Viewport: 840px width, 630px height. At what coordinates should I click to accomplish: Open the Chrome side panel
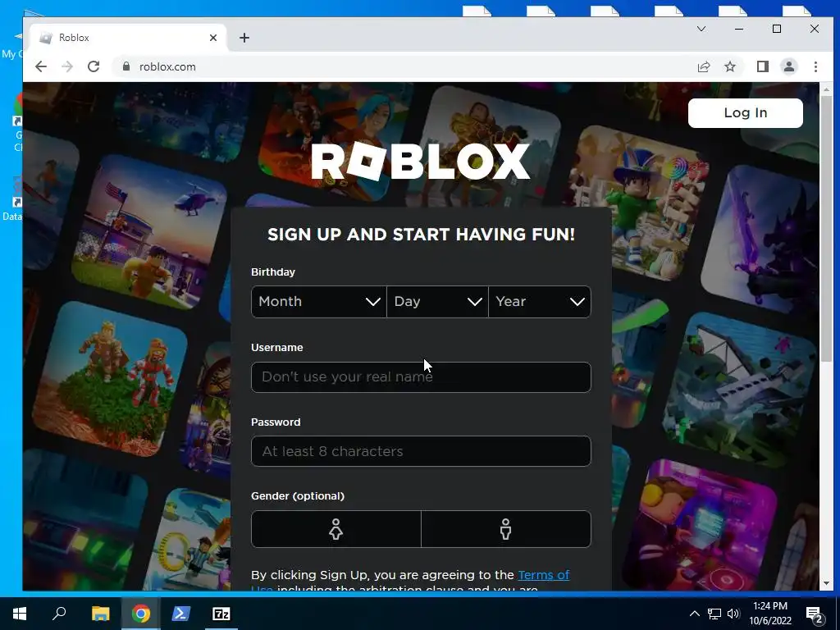tap(763, 66)
